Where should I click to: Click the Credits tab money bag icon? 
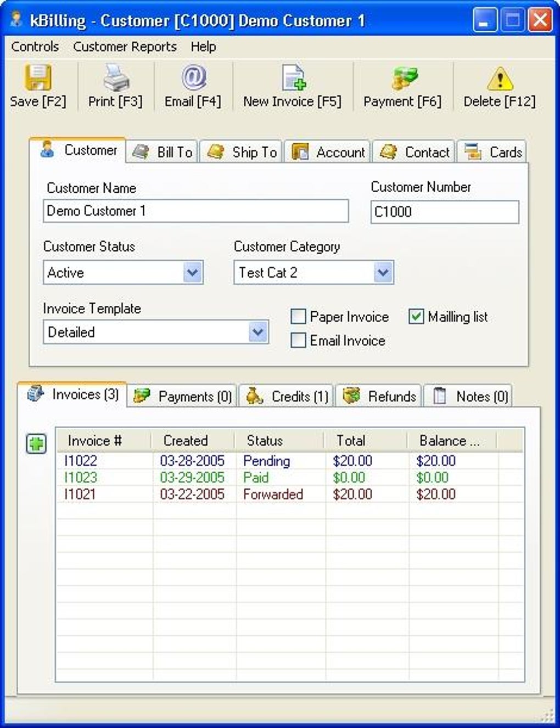click(254, 396)
